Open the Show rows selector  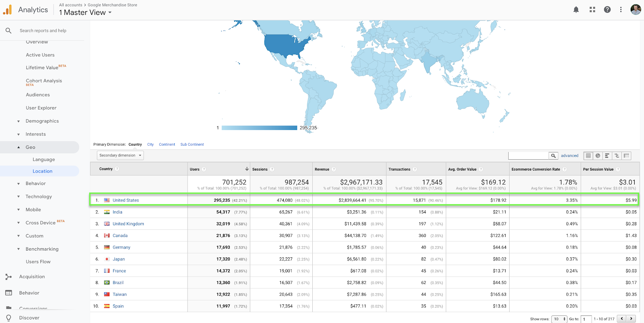[559, 319]
